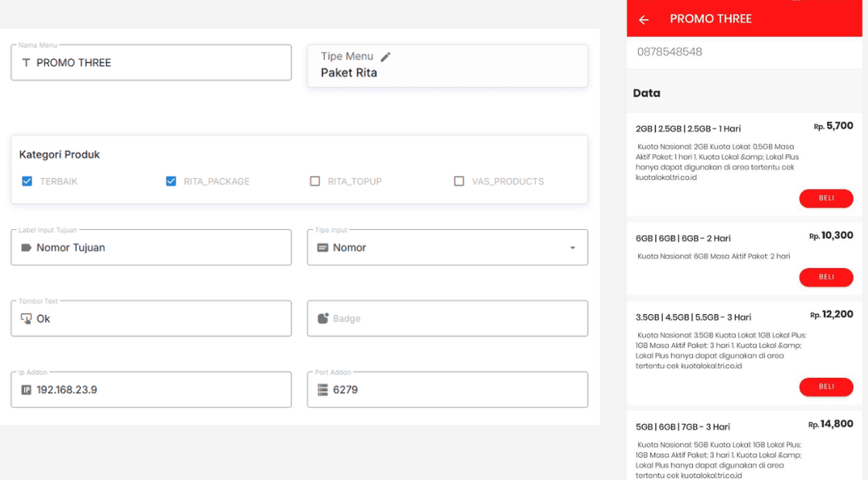The image size is (868, 480).
Task: Click the icon beside Nomor in Tipe Input
Action: (323, 248)
